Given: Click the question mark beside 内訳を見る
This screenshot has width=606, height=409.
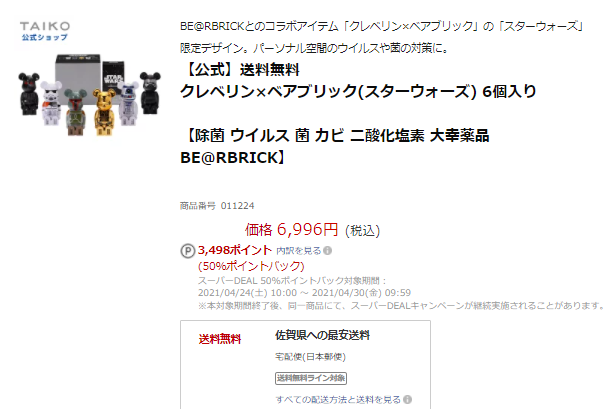Looking at the screenshot, I should pyautogui.click(x=327, y=251).
